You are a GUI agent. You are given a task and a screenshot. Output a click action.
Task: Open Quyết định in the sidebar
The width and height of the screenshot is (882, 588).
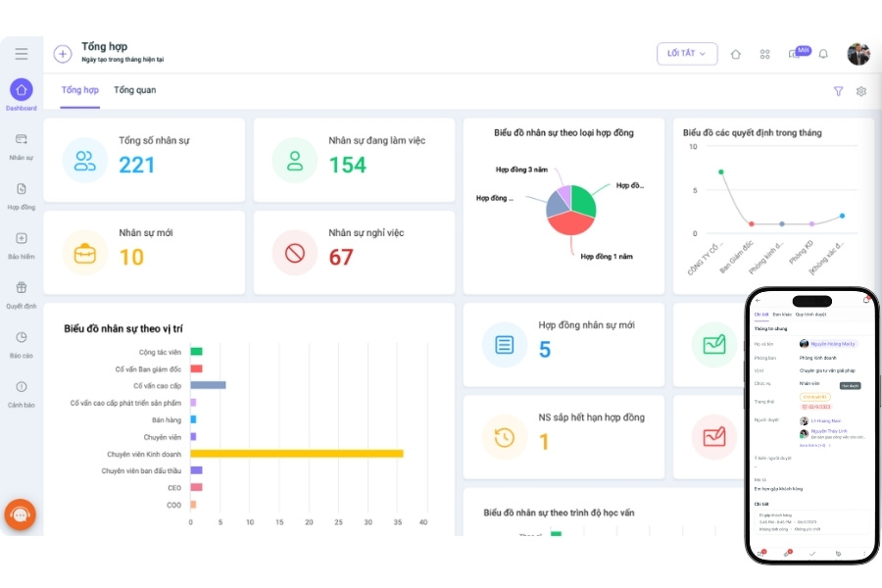[x=22, y=295]
